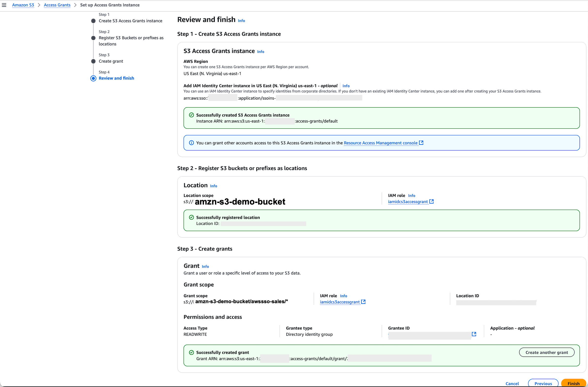Screen dimensions: 588x387
Task: Open the Info link next to Review and finish
Action: click(241, 20)
